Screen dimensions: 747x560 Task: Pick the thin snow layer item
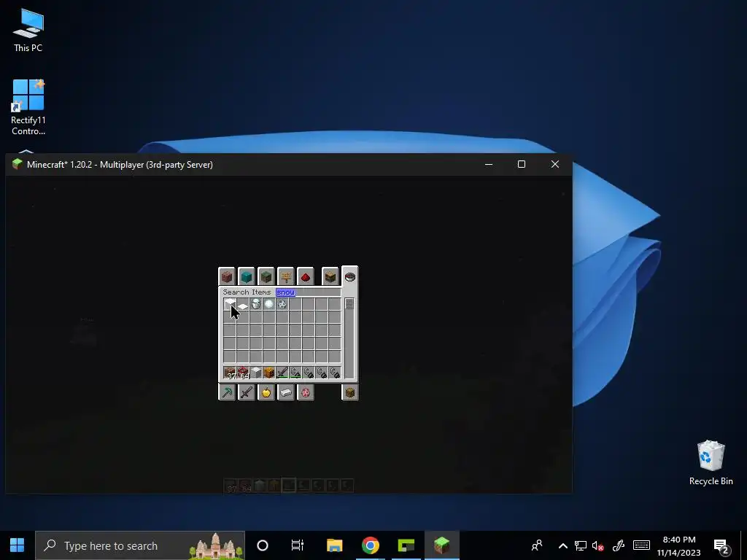pos(243,304)
